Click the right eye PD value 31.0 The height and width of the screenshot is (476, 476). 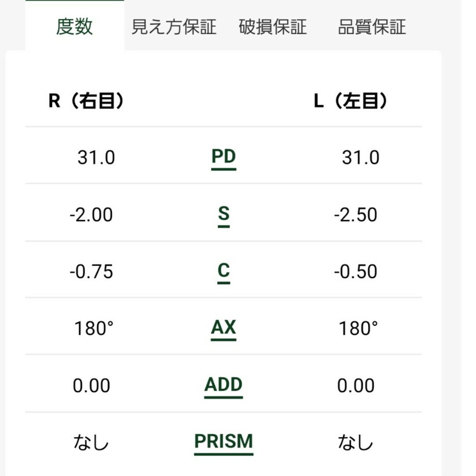click(96, 157)
